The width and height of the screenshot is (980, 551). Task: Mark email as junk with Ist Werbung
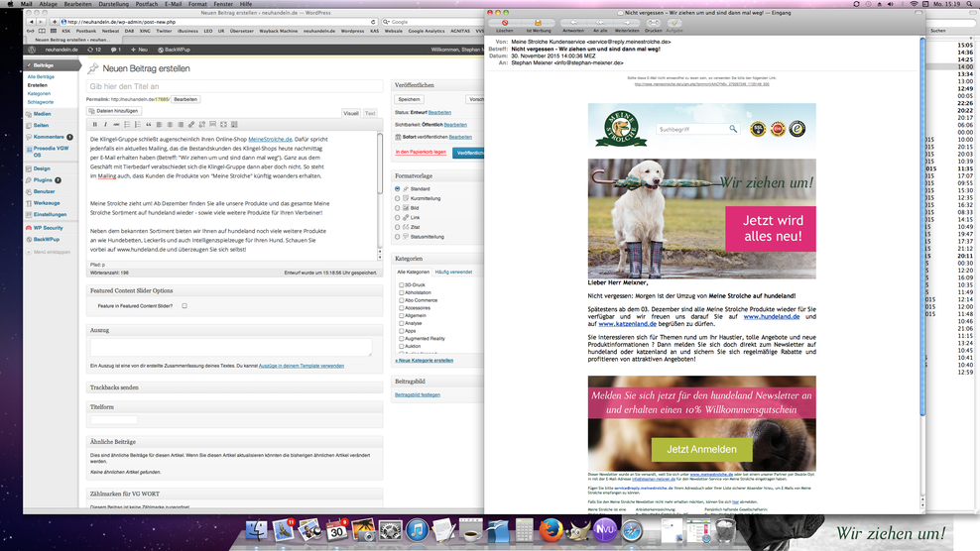pos(538,23)
